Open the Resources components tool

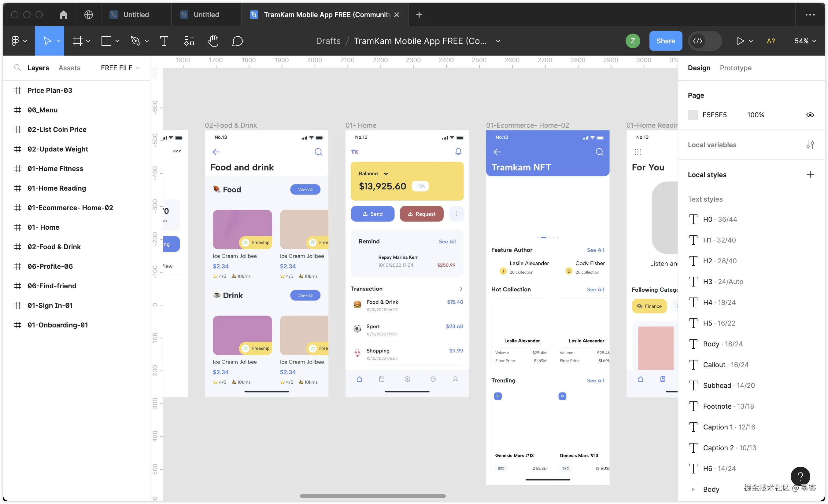(189, 41)
